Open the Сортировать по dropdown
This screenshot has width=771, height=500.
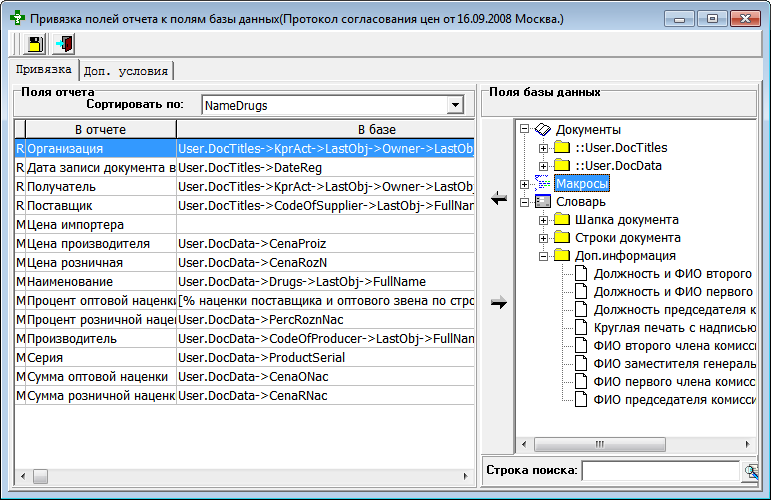[456, 105]
